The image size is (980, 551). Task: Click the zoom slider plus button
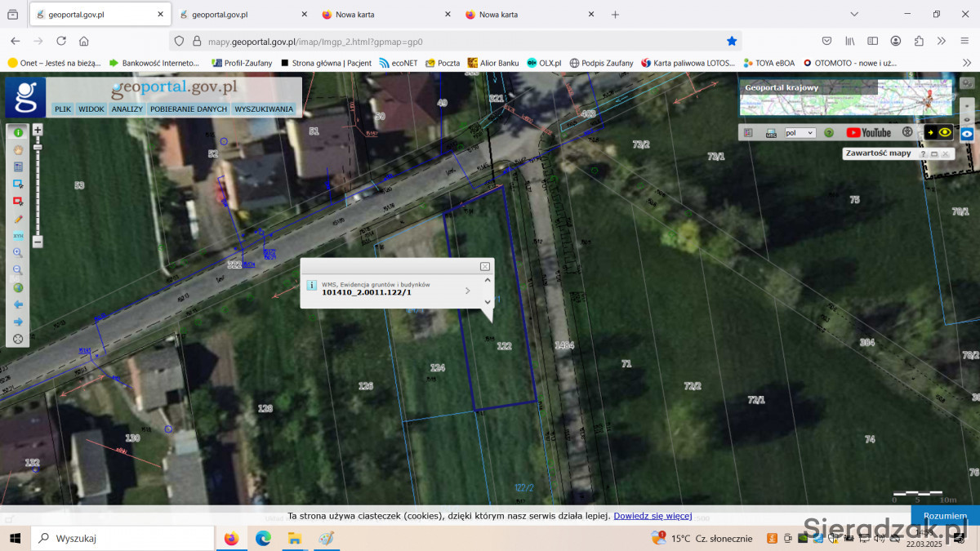point(38,130)
